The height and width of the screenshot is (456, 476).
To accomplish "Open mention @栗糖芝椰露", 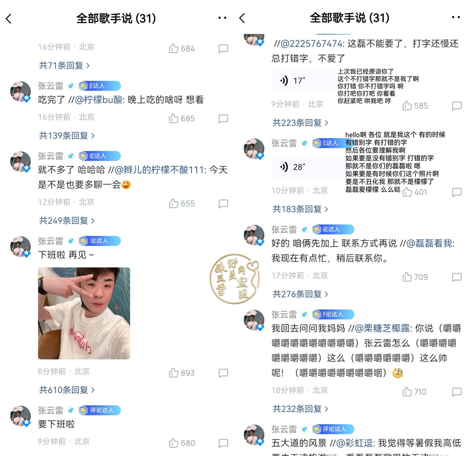I will pyautogui.click(x=382, y=328).
